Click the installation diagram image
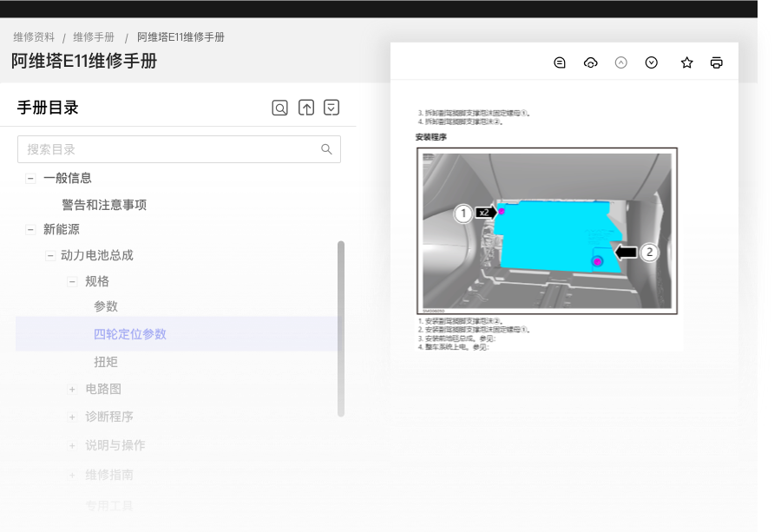This screenshot has width=781, height=532. pos(547,231)
